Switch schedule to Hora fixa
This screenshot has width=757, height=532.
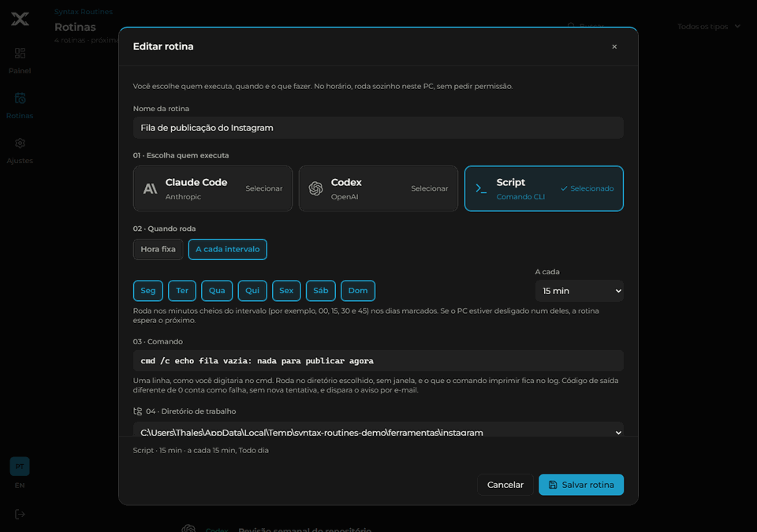click(x=158, y=250)
